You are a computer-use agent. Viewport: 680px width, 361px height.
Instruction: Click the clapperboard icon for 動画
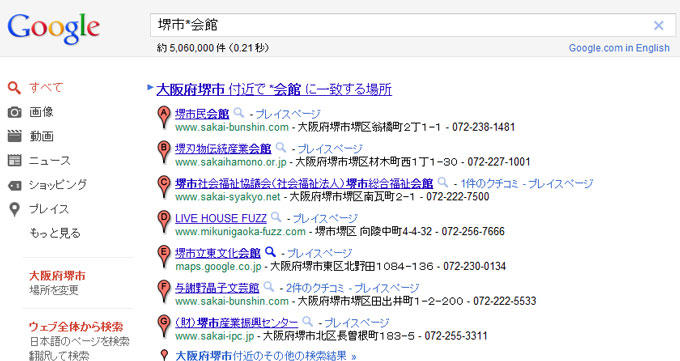pyautogui.click(x=14, y=136)
